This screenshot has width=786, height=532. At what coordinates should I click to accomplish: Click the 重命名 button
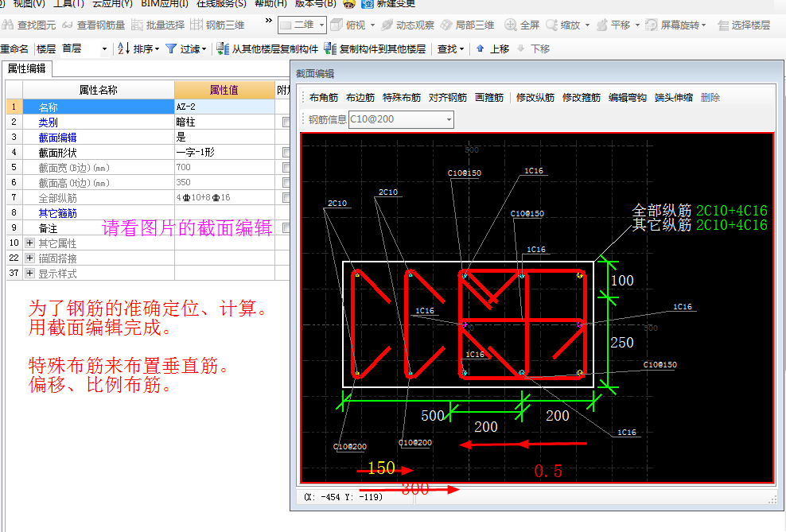point(14,49)
